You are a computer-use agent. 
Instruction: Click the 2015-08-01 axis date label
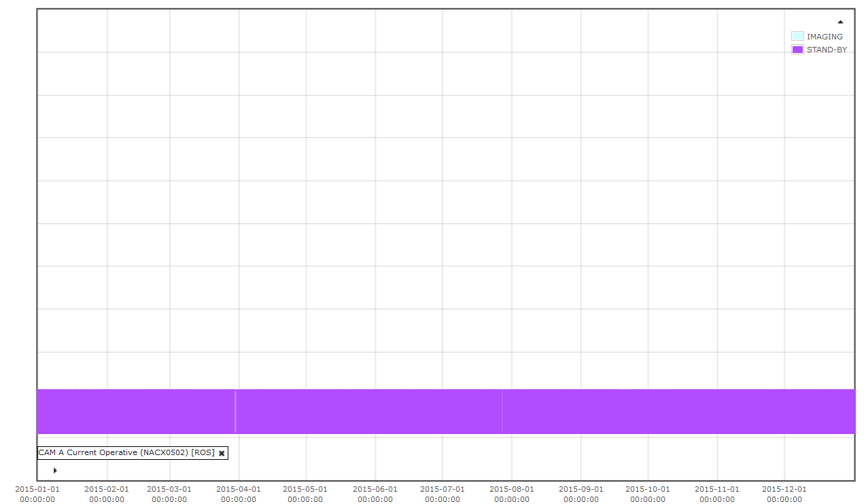(512, 494)
